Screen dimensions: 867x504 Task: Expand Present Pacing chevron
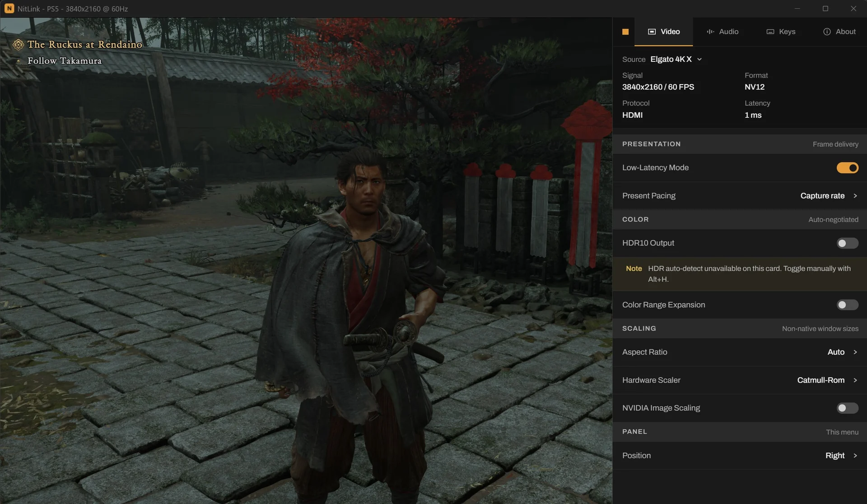pos(855,196)
